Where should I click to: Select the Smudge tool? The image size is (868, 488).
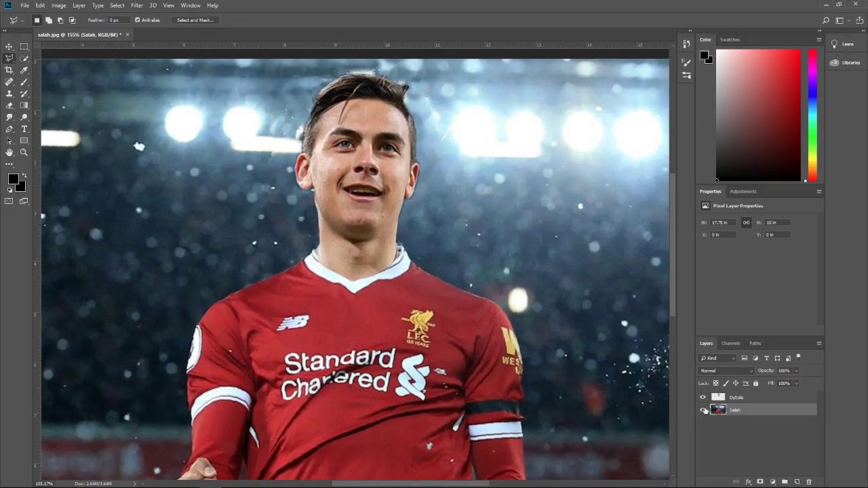click(x=9, y=117)
